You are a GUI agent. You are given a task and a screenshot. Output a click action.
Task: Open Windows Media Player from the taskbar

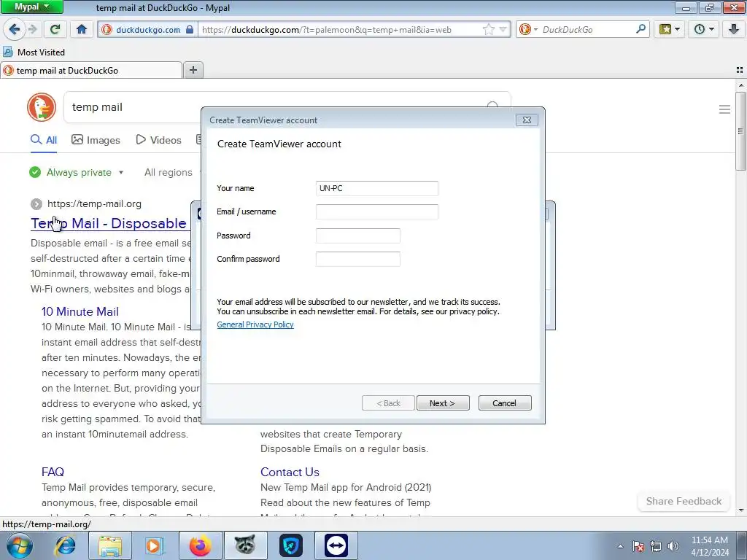click(x=154, y=545)
